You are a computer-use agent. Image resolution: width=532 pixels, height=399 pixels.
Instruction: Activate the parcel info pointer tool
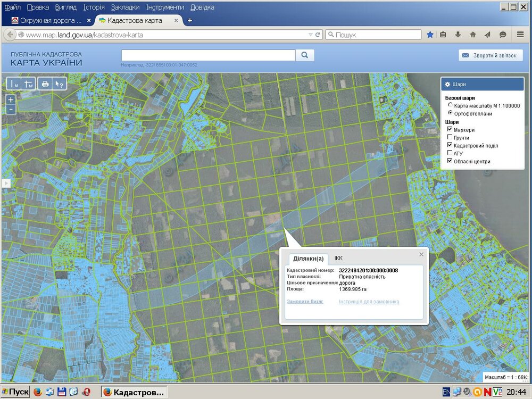click(59, 84)
